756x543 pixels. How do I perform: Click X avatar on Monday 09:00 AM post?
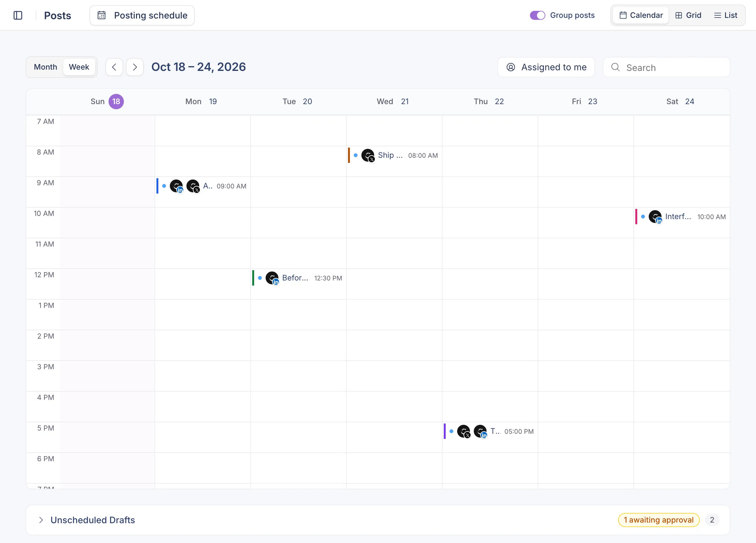click(193, 186)
